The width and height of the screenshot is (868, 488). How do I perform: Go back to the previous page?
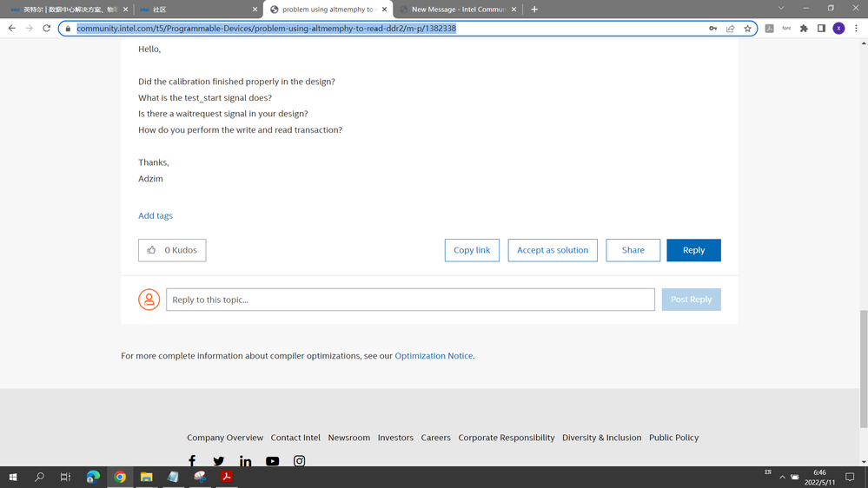pyautogui.click(x=11, y=28)
